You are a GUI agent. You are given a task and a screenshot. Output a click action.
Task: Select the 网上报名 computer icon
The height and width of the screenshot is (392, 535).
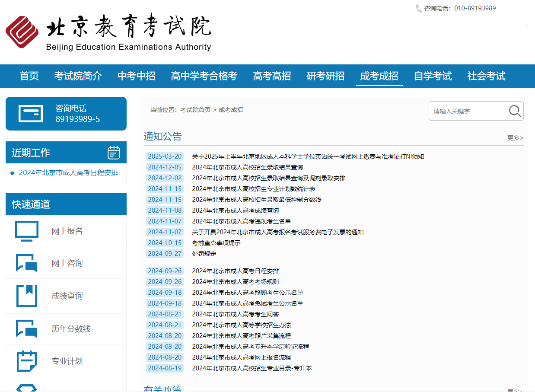click(26, 230)
